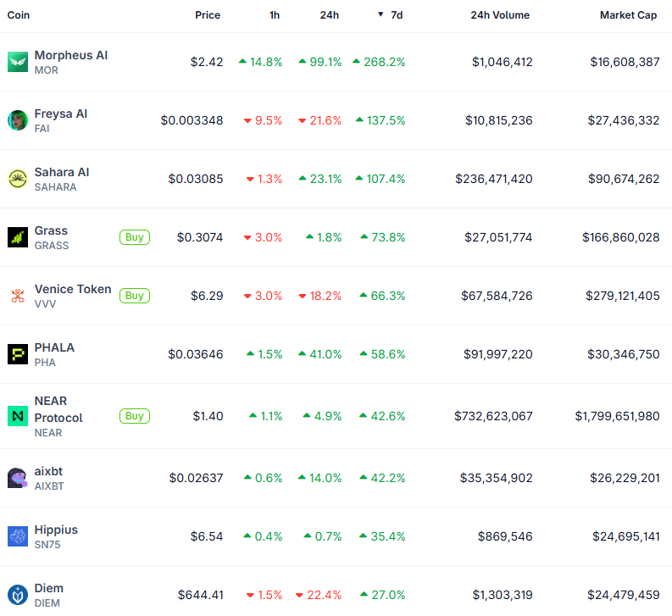This screenshot has height=616, width=672.
Task: Open the Sahara AI coin page link
Action: (x=62, y=172)
